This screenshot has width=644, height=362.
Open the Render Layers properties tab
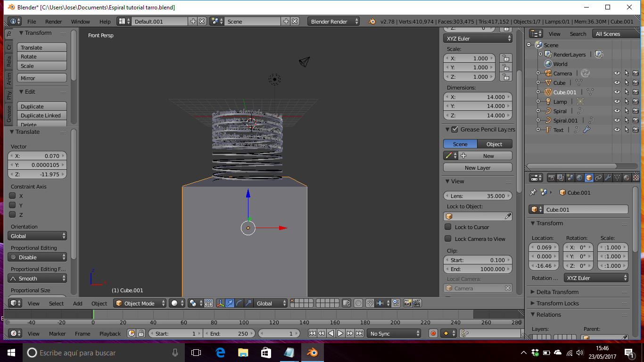click(561, 178)
